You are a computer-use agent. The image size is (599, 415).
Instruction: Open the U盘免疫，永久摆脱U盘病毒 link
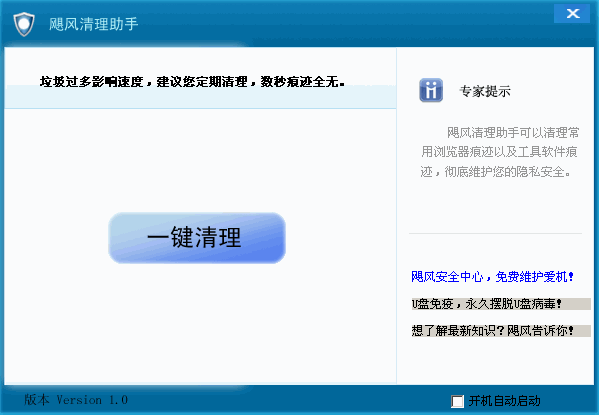click(x=501, y=304)
